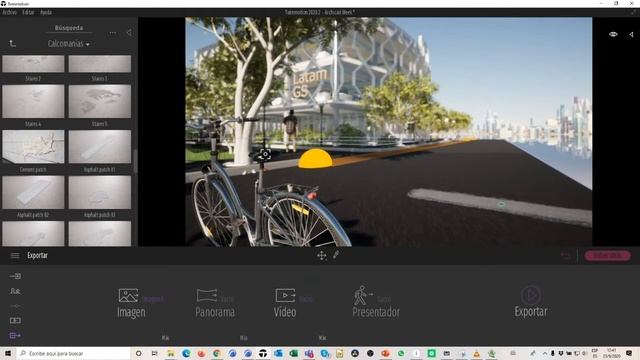Expand Más options under Panorama

pos(244,338)
